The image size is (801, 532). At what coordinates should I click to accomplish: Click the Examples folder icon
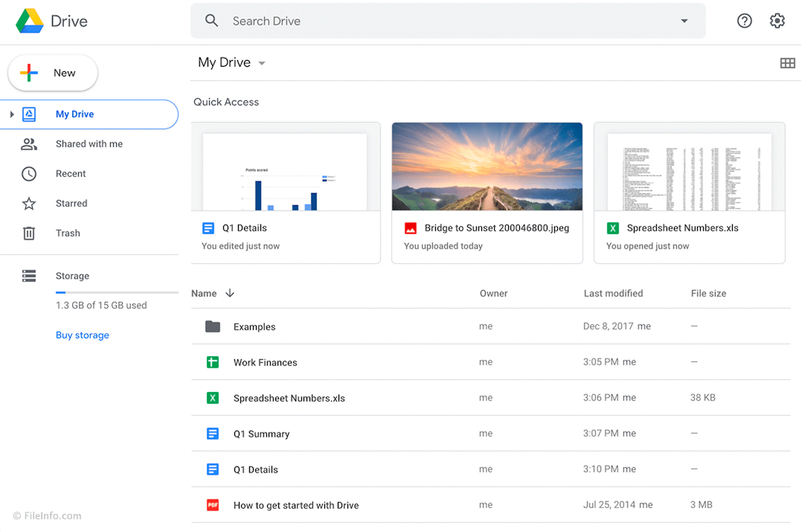click(213, 326)
